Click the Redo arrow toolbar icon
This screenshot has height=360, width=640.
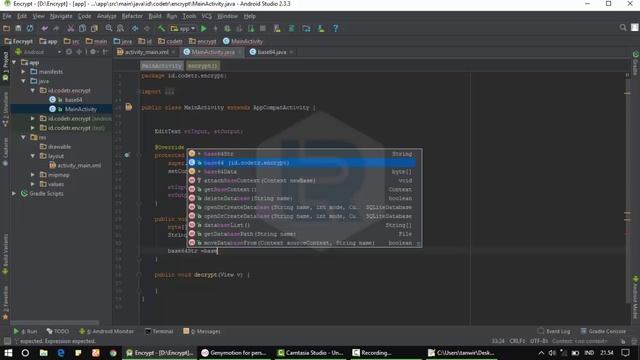click(x=56, y=29)
